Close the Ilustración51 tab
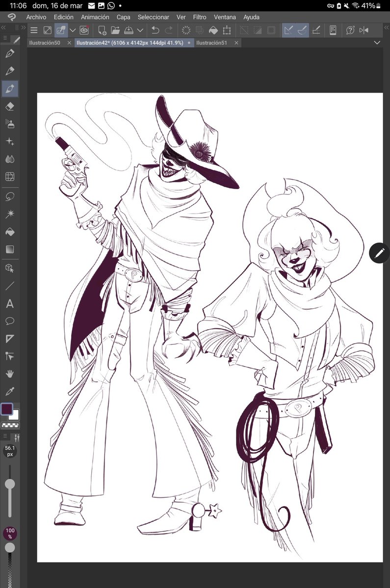Image resolution: width=390 pixels, height=588 pixels. 236,43
